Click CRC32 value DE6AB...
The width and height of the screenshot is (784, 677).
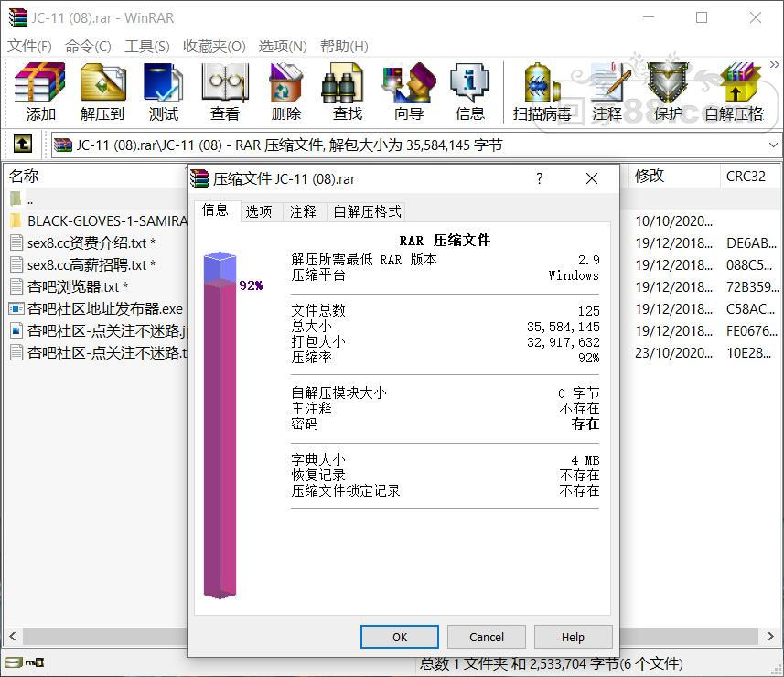click(x=752, y=243)
